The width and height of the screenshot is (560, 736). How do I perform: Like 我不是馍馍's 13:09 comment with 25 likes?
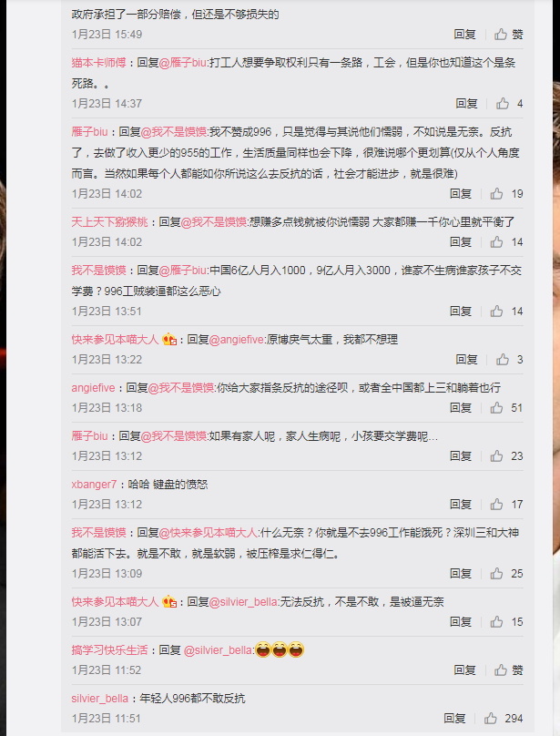[x=496, y=574]
